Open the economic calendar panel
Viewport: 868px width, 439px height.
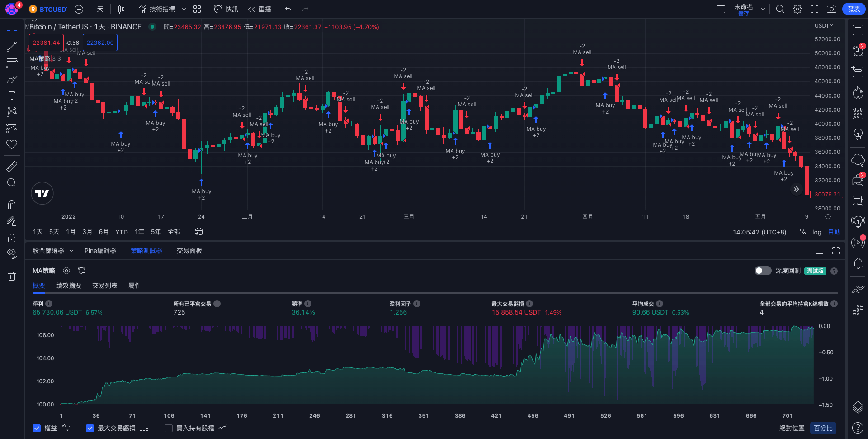pos(858,113)
